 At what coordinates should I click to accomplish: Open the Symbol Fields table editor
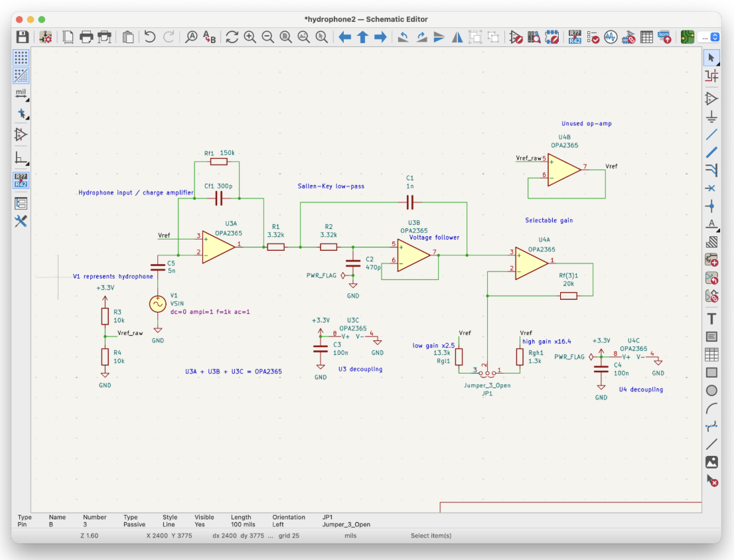[646, 37]
